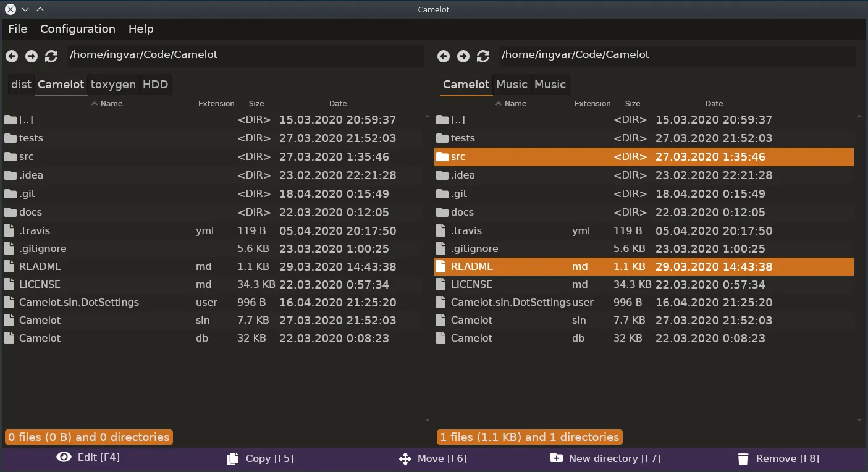Click the src folder icon in the right pane
Screen dimensions: 868x472
pos(442,157)
